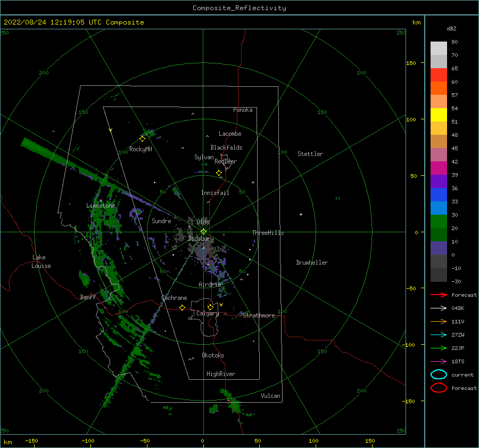Click the yellow km unit label at top right
This screenshot has height=448, width=479.
coord(416,22)
